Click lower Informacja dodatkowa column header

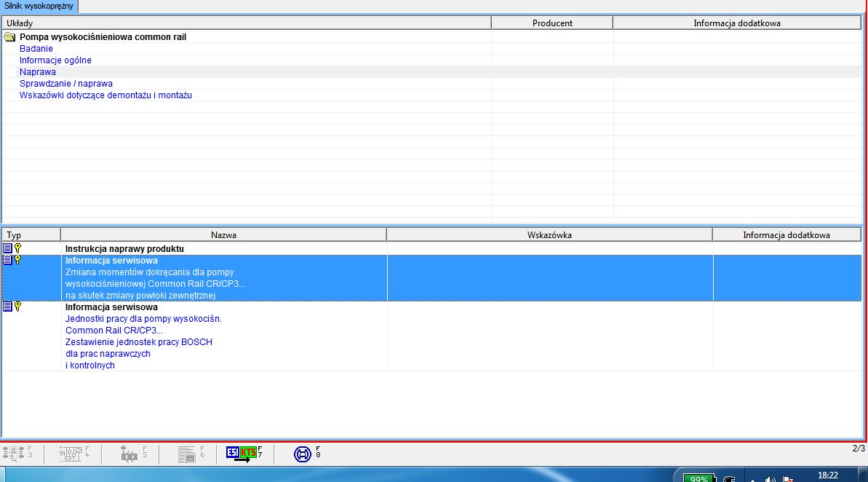coord(786,235)
